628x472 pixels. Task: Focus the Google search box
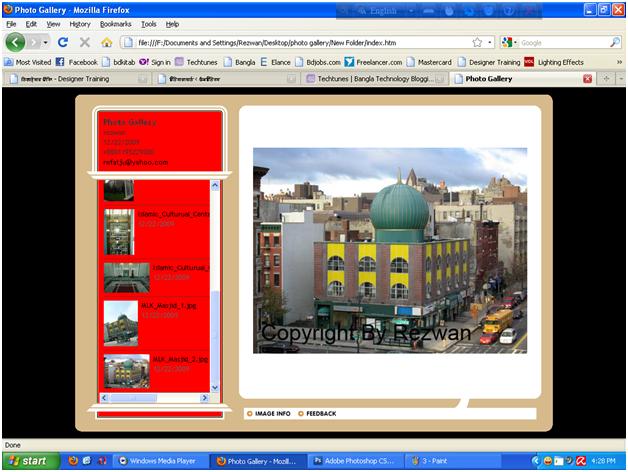point(564,42)
